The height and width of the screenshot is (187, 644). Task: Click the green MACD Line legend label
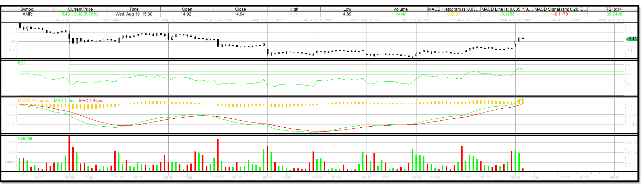point(65,101)
